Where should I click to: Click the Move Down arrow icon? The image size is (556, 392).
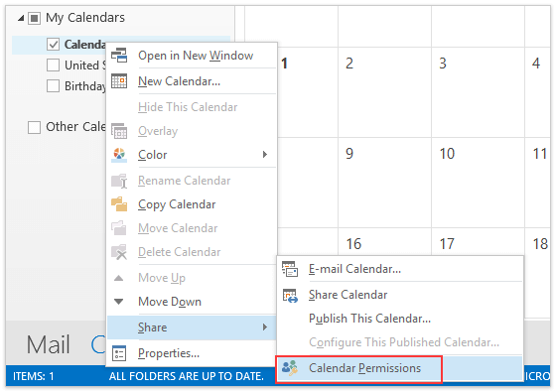click(x=119, y=302)
